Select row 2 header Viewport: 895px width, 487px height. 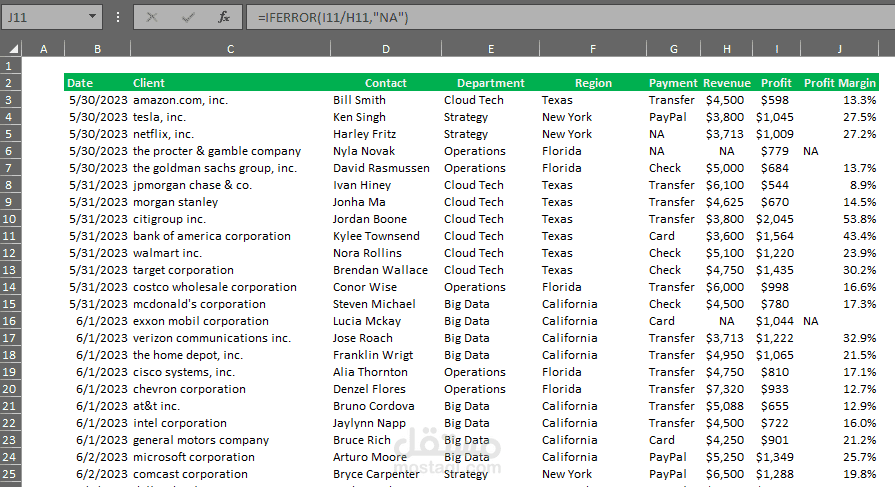click(9, 83)
